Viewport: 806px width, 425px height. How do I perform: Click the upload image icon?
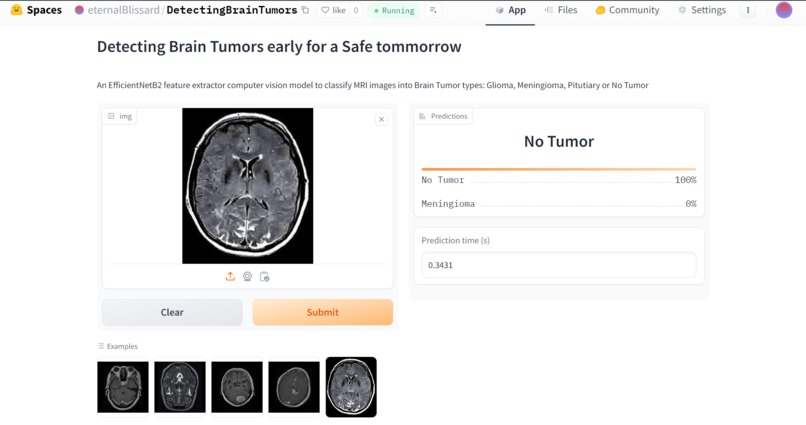[x=230, y=276]
